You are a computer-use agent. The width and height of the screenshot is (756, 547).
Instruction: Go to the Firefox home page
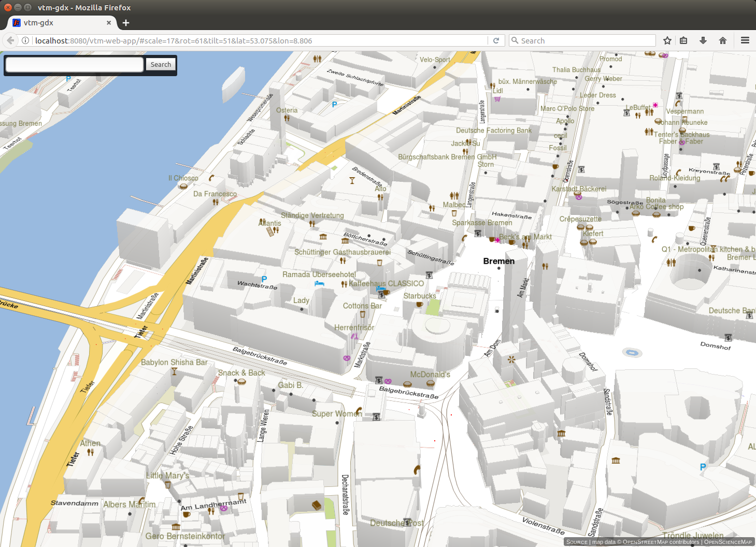[723, 40]
